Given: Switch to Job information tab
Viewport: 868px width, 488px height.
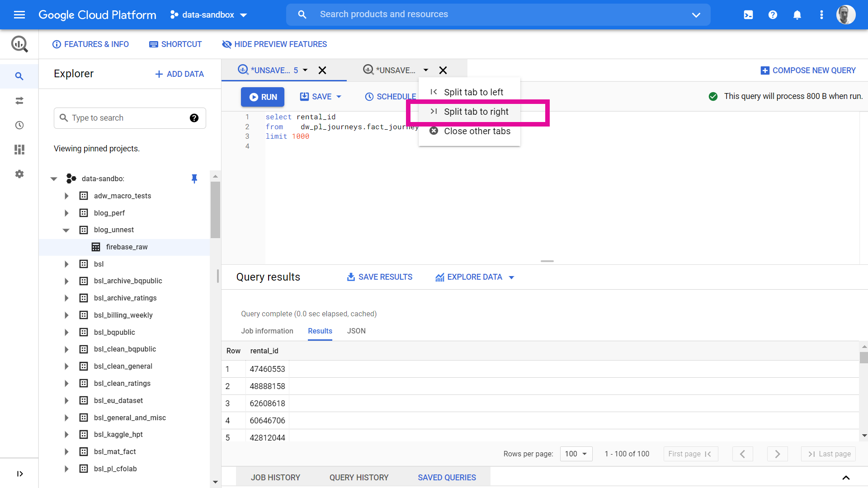Looking at the screenshot, I should [267, 331].
